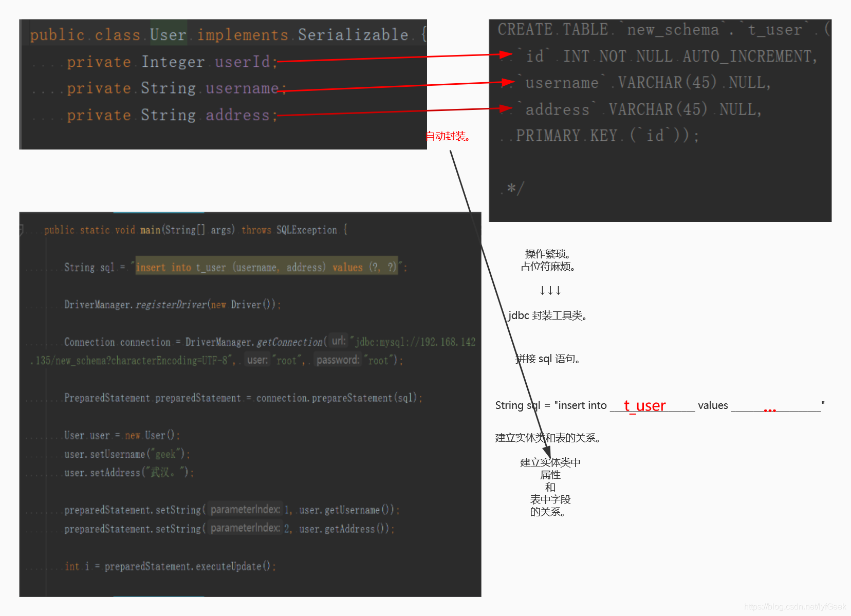Screen dimensions: 851x616
Task: Click the 'DriverManager.registerDriver(new Driver())' line
Action: point(172,305)
